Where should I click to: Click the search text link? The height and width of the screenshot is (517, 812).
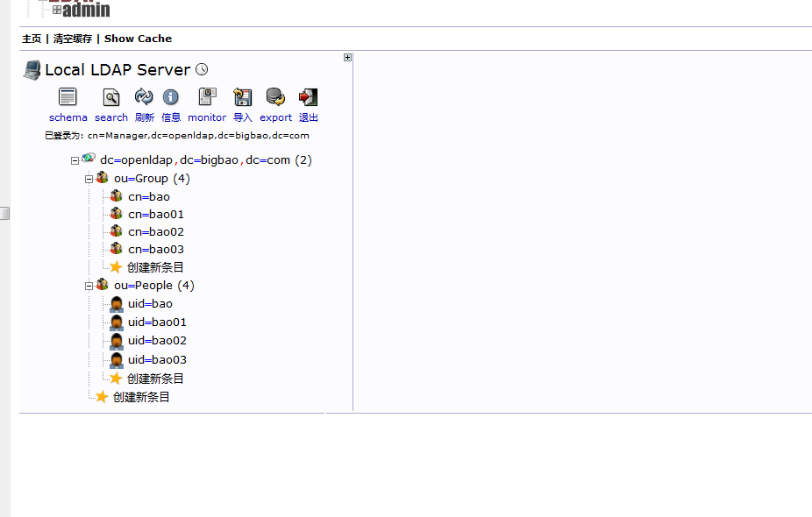110,117
